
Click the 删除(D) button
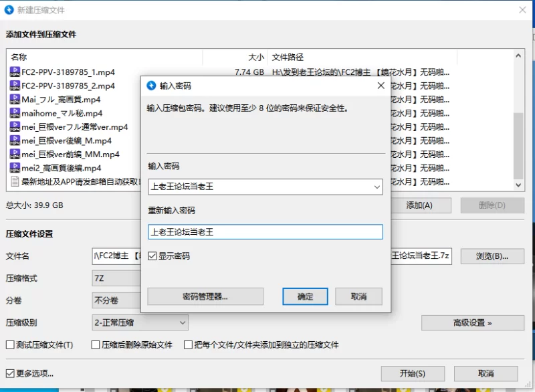pos(492,205)
